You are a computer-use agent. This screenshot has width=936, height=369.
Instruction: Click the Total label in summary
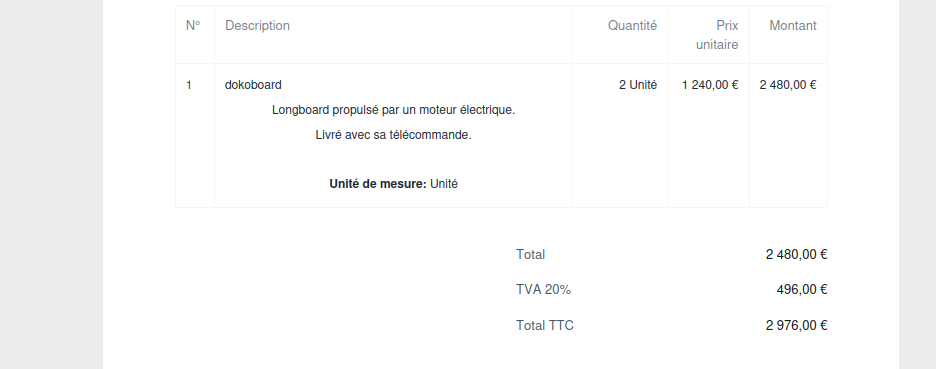(x=531, y=254)
